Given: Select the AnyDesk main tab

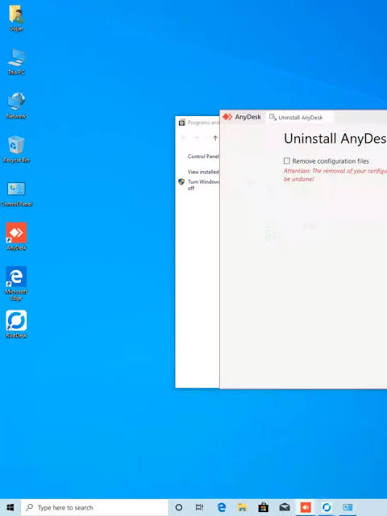Looking at the screenshot, I should (x=242, y=117).
